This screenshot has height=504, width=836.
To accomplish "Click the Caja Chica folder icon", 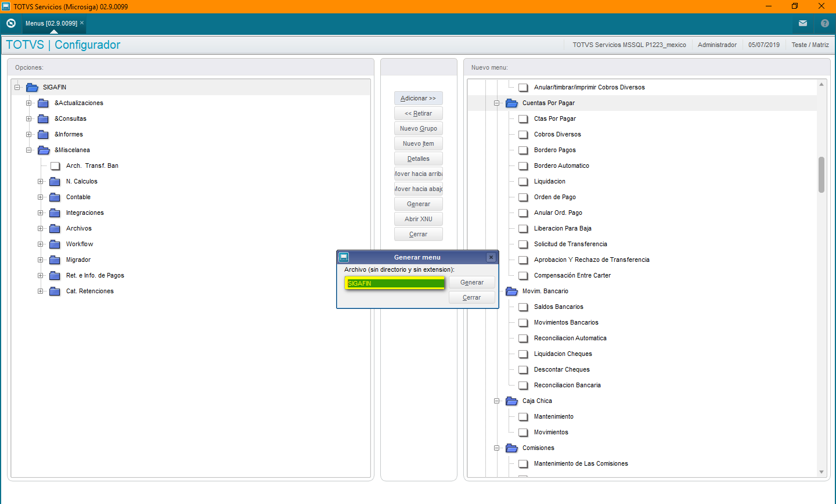I will 511,401.
